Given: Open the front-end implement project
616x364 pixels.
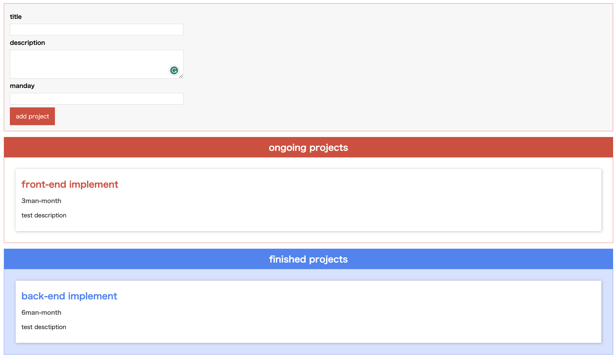Looking at the screenshot, I should pyautogui.click(x=70, y=184).
